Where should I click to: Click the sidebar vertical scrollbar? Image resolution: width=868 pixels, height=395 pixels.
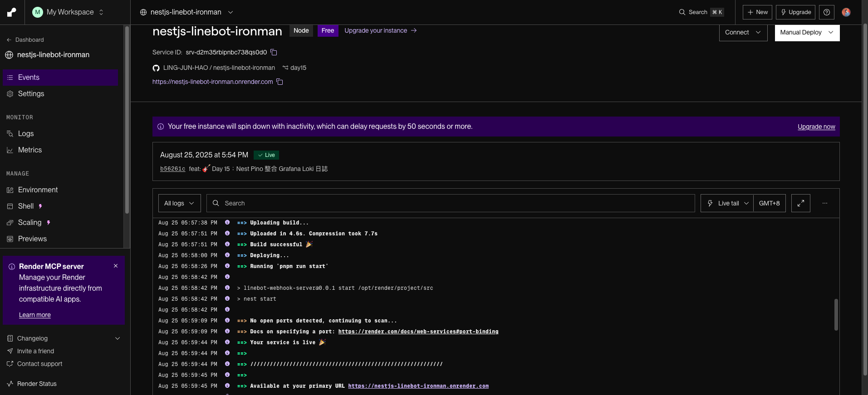click(127, 120)
